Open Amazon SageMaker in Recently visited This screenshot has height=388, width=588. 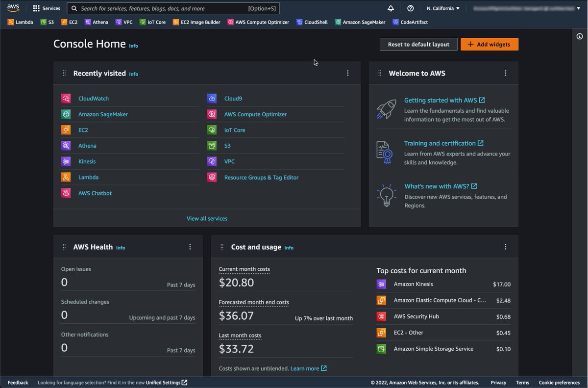(x=103, y=114)
